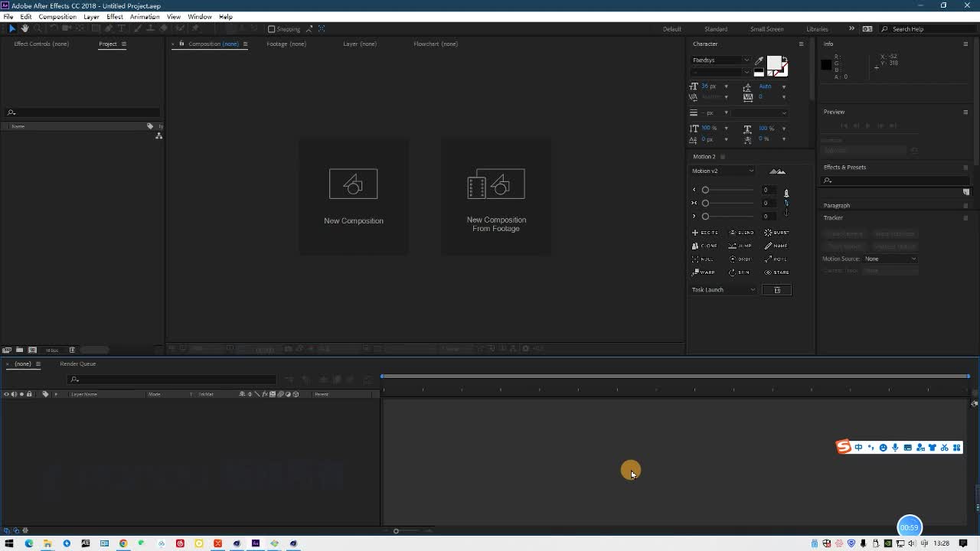Image resolution: width=980 pixels, height=551 pixels.
Task: Click the ease-in slider handle in Motion 2
Action: (x=705, y=191)
